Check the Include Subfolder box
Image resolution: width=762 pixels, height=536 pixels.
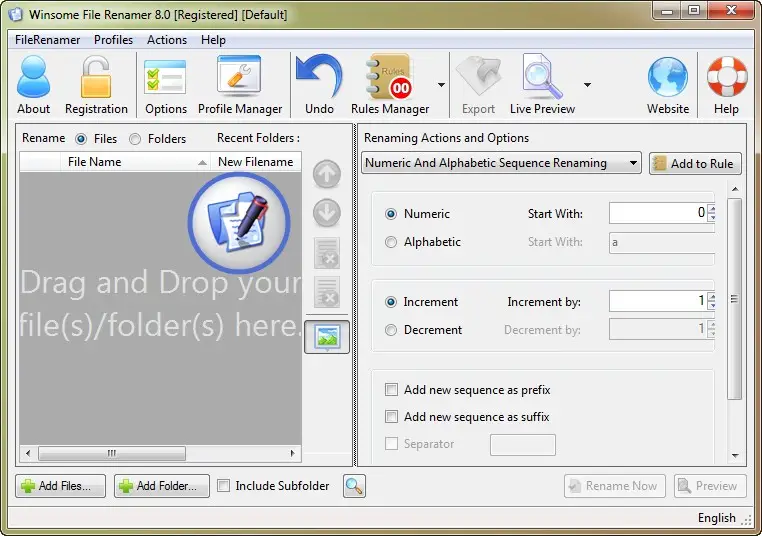(x=224, y=485)
